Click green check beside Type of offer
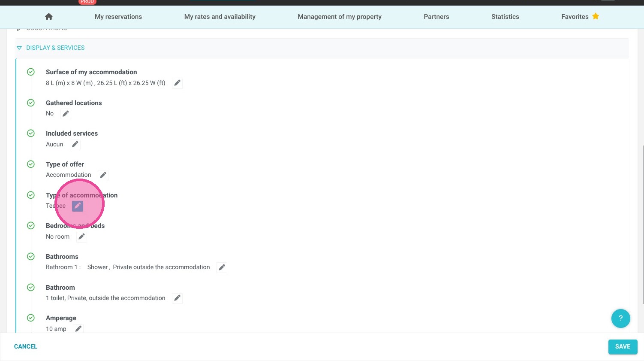644x361 pixels. point(31,164)
